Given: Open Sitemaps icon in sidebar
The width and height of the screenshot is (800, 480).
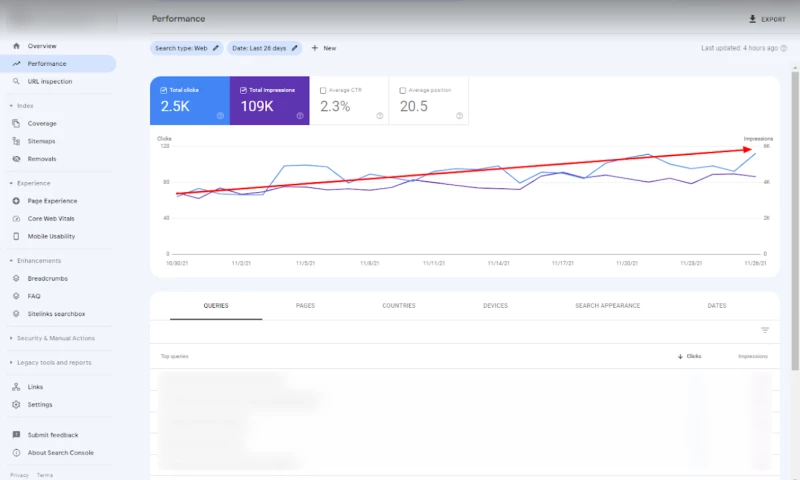Looking at the screenshot, I should point(16,142).
